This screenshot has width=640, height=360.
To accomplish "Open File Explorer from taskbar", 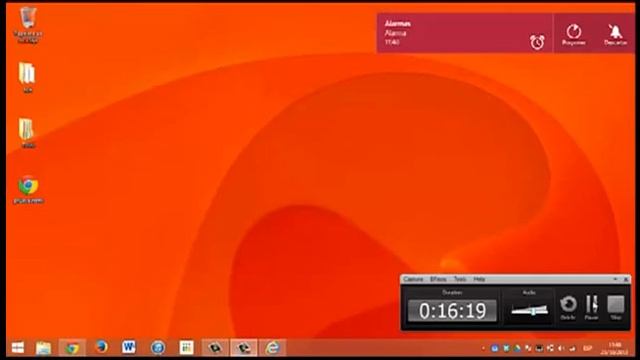I will coord(43,348).
